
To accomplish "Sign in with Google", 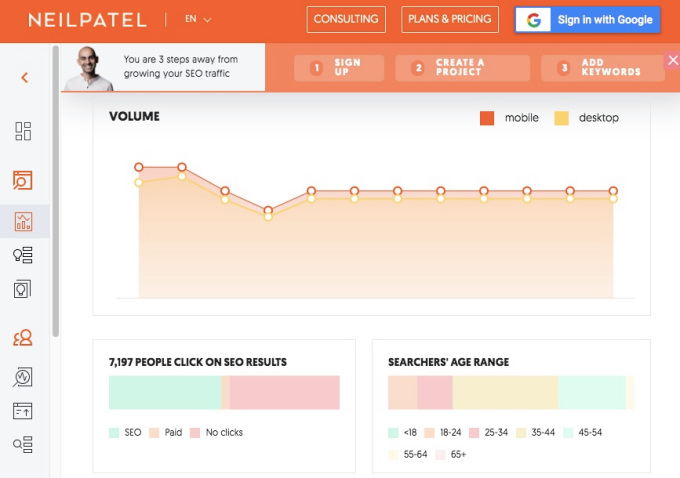I will click(588, 20).
